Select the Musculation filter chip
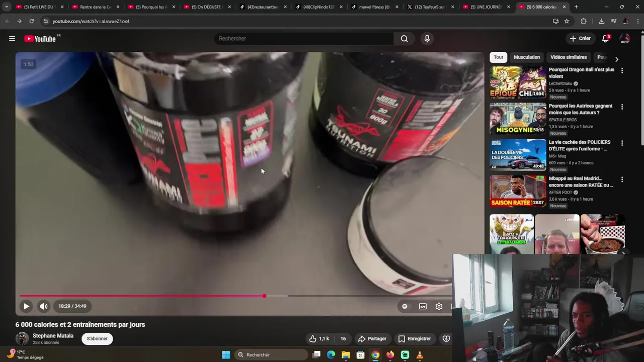This screenshot has height=362, width=644. point(527,57)
